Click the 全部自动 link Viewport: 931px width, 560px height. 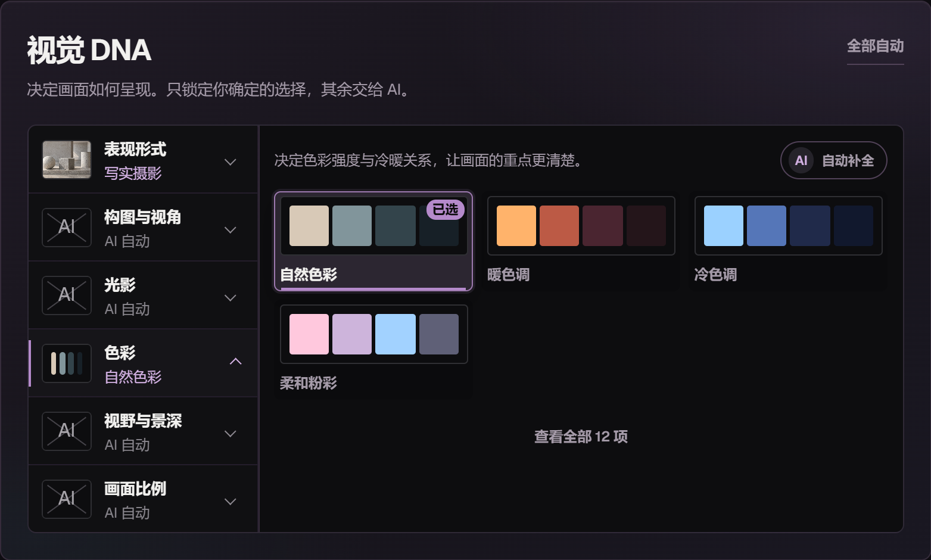[x=876, y=46]
